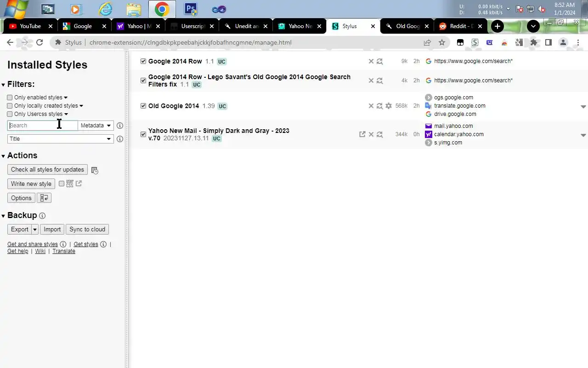Switch to the Userscript tab

[193, 26]
